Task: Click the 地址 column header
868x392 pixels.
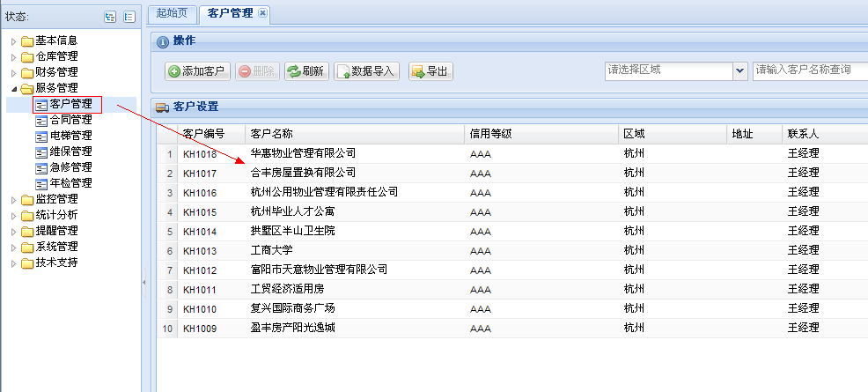Action: point(754,134)
